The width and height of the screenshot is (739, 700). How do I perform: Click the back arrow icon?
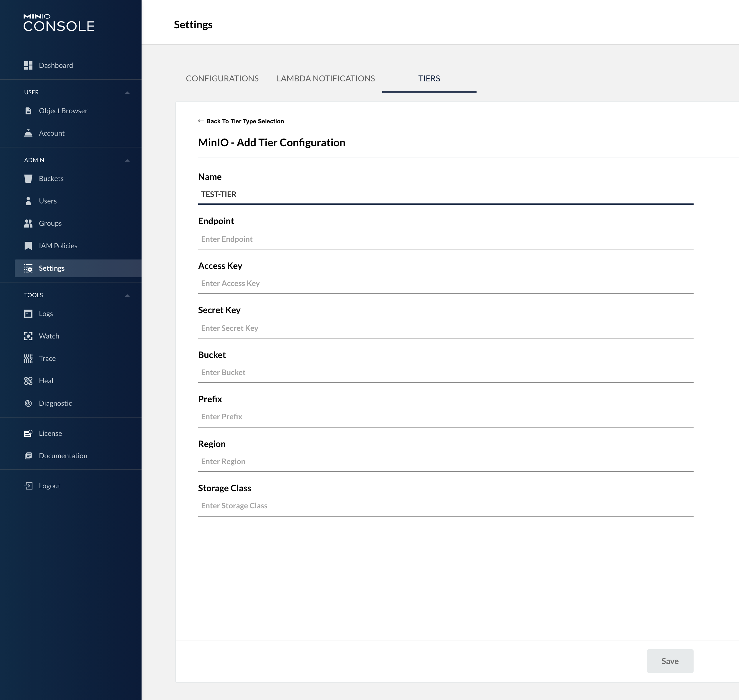click(201, 121)
